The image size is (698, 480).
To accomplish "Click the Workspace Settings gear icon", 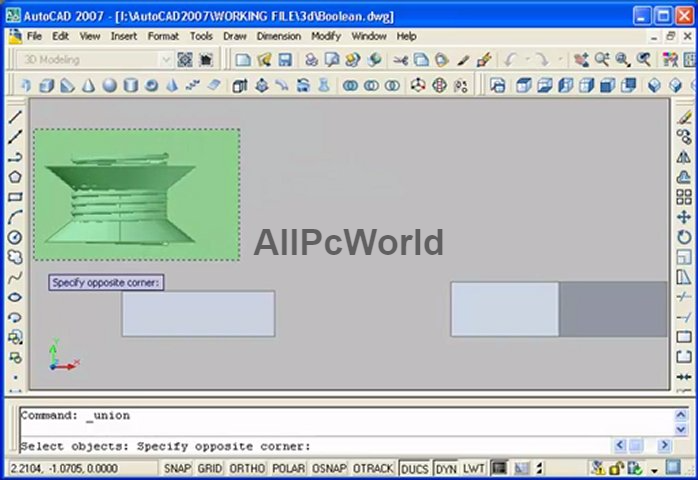I will pos(185,60).
